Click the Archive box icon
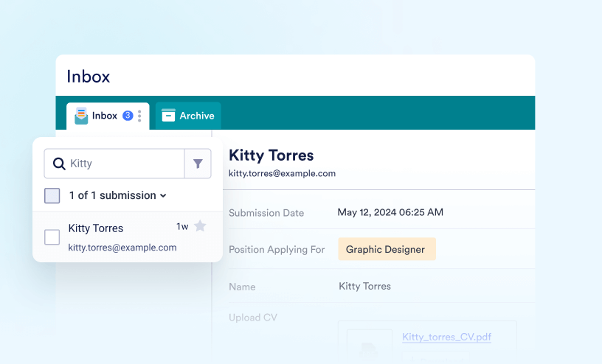 pyautogui.click(x=168, y=116)
